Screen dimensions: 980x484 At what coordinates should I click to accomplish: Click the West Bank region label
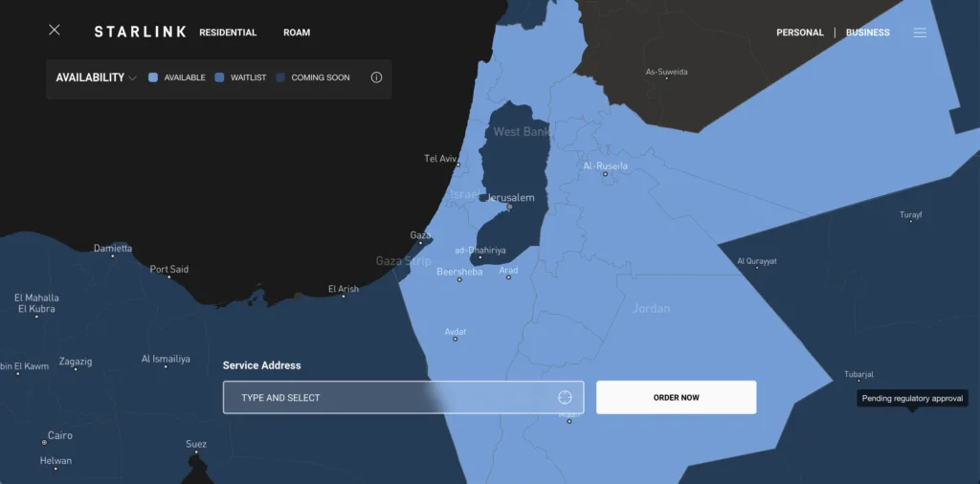point(522,132)
